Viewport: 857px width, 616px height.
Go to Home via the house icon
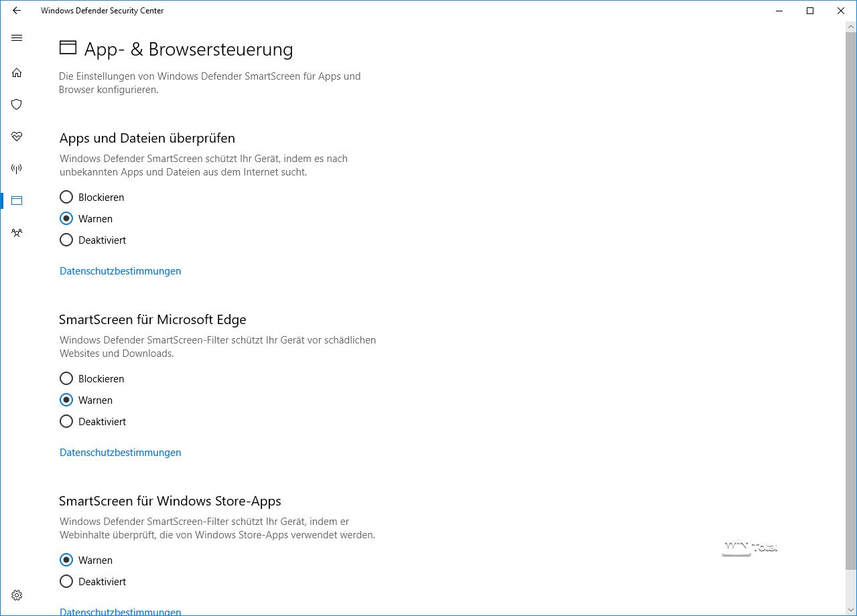[17, 72]
